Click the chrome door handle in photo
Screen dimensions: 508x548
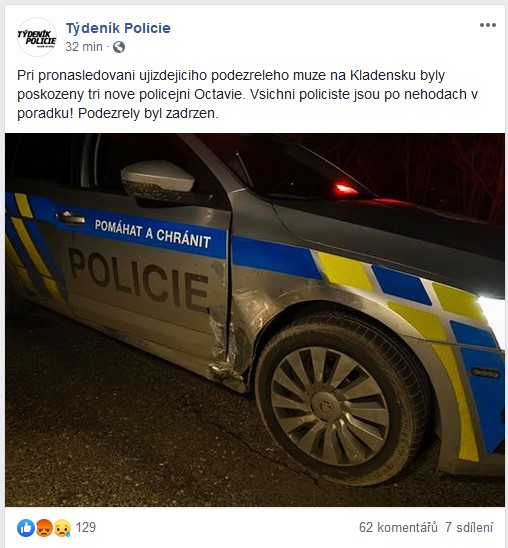point(71,218)
